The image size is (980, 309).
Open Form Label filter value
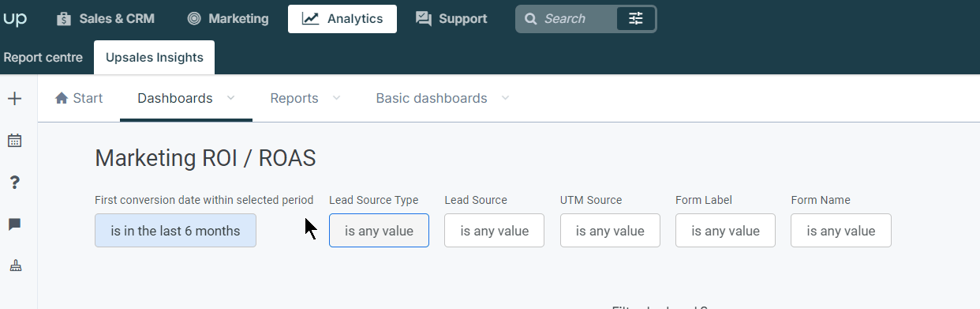(x=725, y=231)
